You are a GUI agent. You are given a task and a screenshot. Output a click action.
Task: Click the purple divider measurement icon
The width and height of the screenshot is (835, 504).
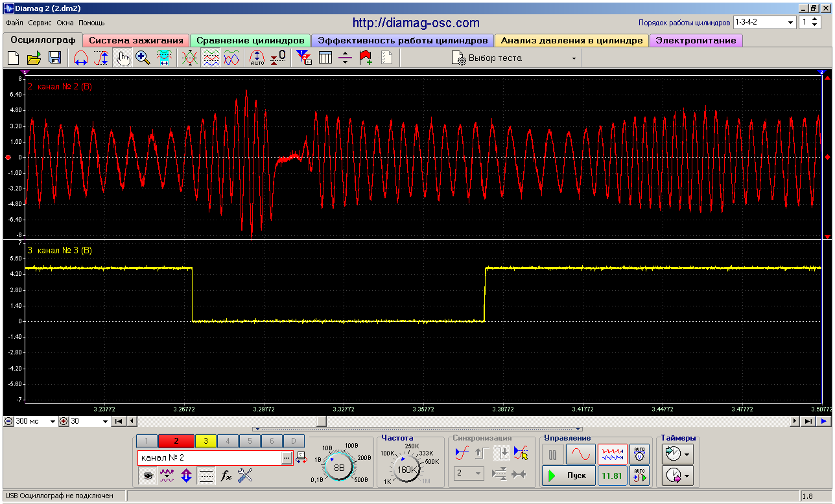pyautogui.click(x=346, y=58)
